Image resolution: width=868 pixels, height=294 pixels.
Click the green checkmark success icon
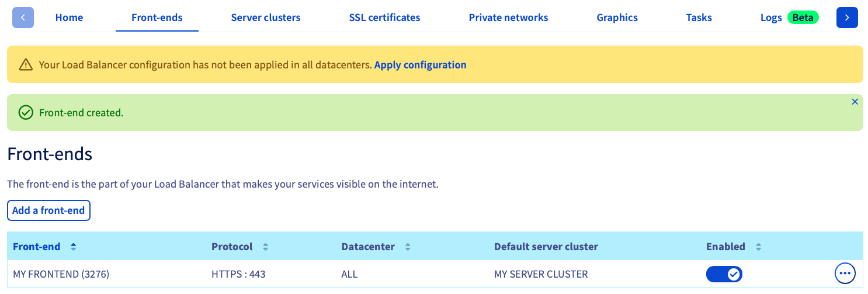pos(26,112)
